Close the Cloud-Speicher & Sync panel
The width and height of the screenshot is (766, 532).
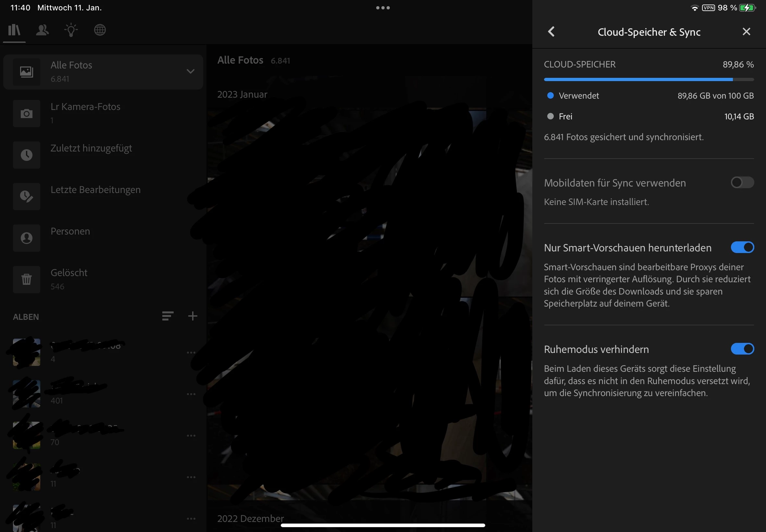[x=746, y=32]
